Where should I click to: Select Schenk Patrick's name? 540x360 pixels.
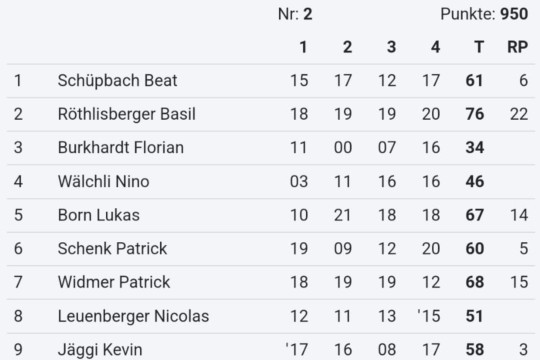112,248
